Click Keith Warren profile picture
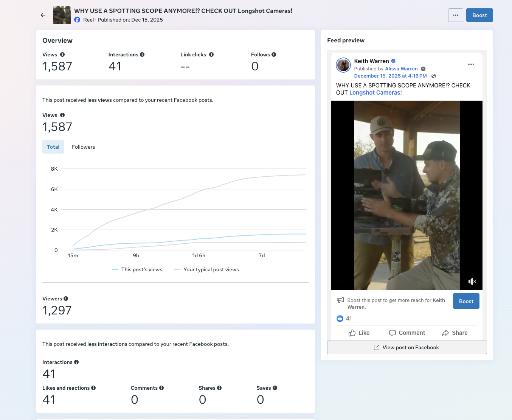512x420 pixels. [x=343, y=65]
